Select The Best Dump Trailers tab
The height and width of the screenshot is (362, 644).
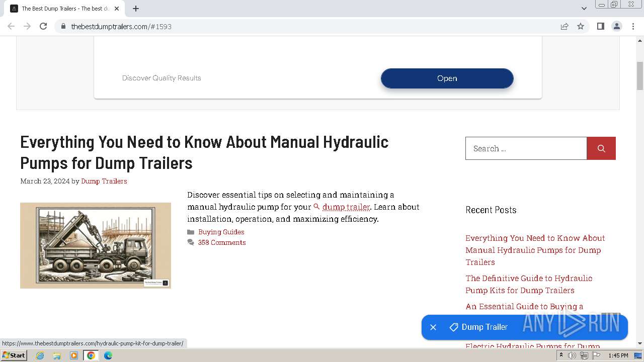tap(60, 9)
